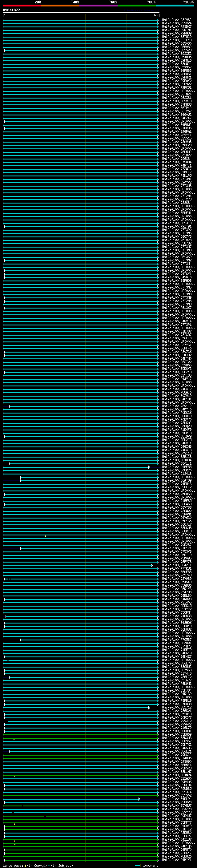197x868 pixels.
Task: Select the UniRef100_Q22A30 row label
Action: (x=177, y=778)
